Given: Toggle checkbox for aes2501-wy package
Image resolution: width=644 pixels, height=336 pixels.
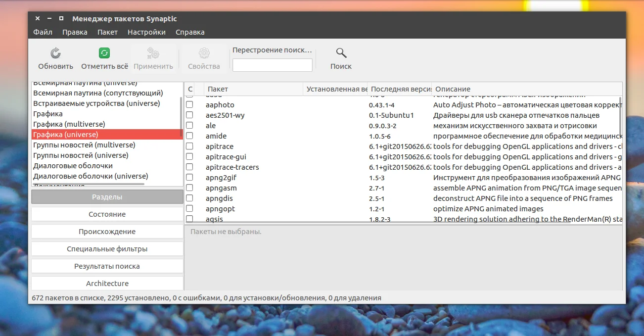Looking at the screenshot, I should pos(189,115).
